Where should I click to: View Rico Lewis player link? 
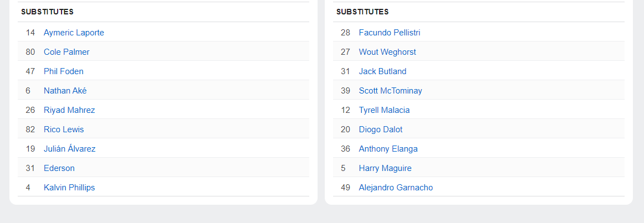pyautogui.click(x=64, y=129)
